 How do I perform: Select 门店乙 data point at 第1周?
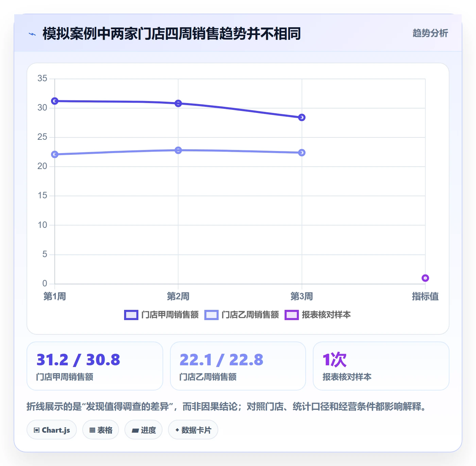(55, 154)
